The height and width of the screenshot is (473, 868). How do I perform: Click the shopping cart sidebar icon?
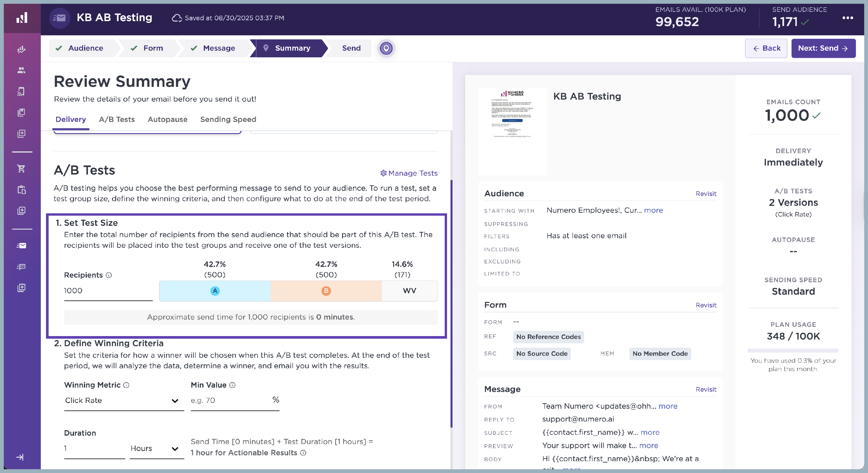click(x=21, y=168)
